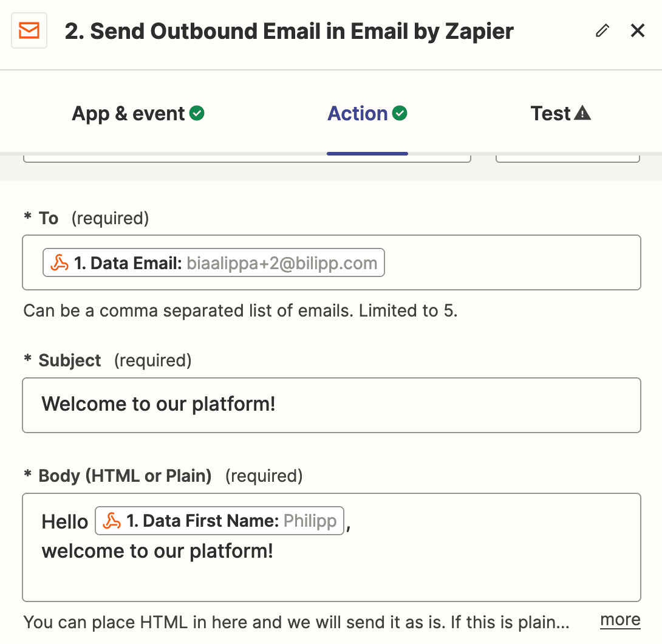This screenshot has height=644, width=662.
Task: Click the warning triangle beside Test
Action: pos(582,114)
